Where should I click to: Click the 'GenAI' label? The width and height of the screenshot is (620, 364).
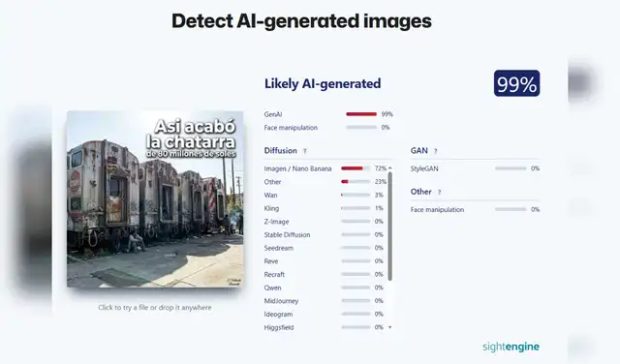[x=273, y=114]
